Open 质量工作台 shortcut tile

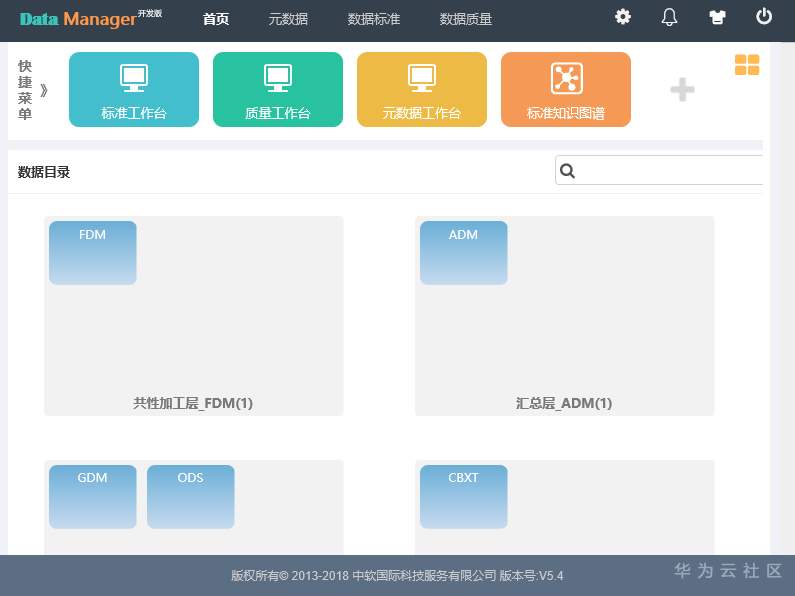point(278,89)
